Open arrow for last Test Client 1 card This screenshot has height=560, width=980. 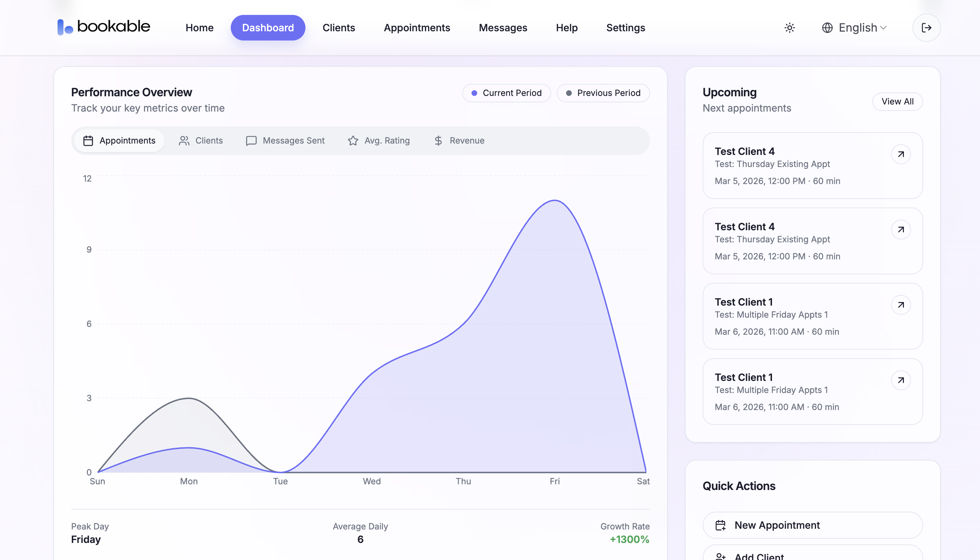(x=901, y=381)
